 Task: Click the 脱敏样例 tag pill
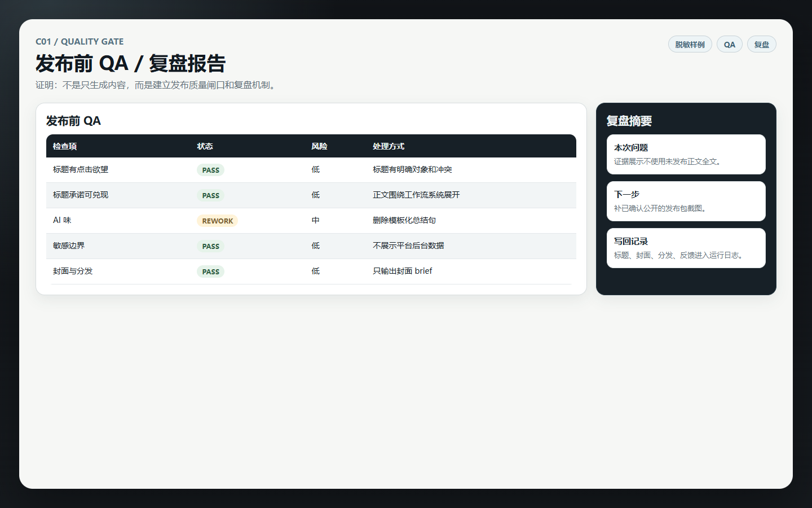690,45
